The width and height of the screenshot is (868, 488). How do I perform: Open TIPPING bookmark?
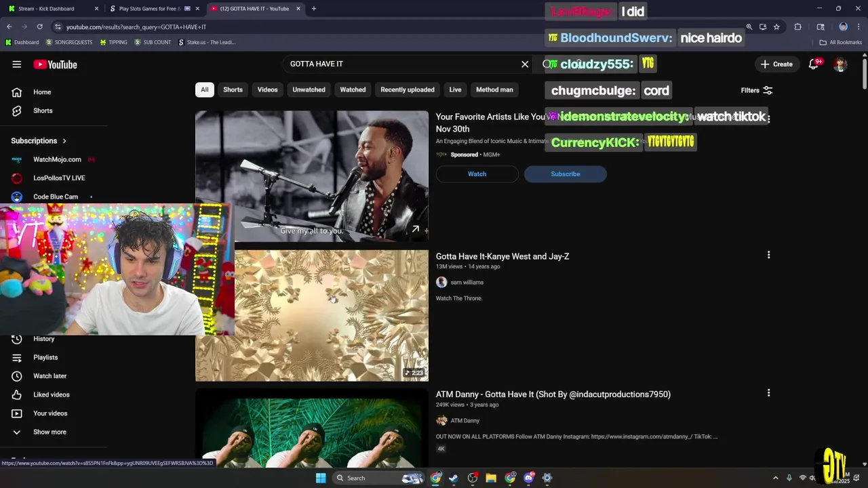[x=113, y=42]
